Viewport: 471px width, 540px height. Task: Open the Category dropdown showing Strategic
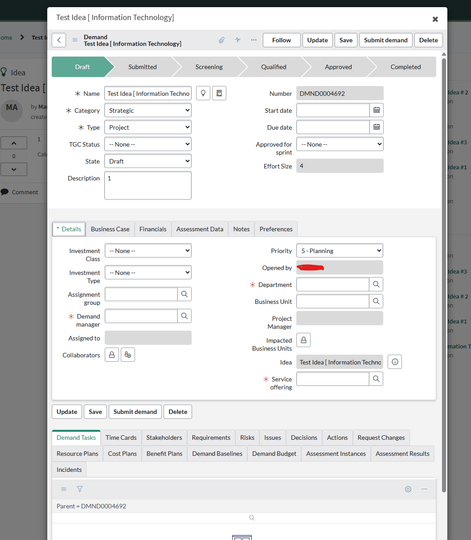coord(148,111)
